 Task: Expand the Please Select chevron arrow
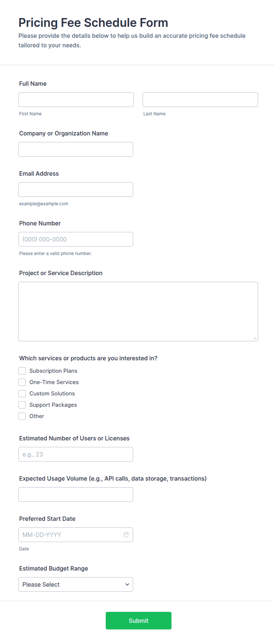point(127,584)
